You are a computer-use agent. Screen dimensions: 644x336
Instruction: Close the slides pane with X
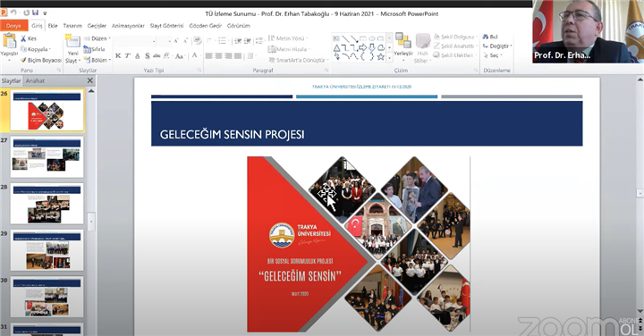pyautogui.click(x=90, y=80)
